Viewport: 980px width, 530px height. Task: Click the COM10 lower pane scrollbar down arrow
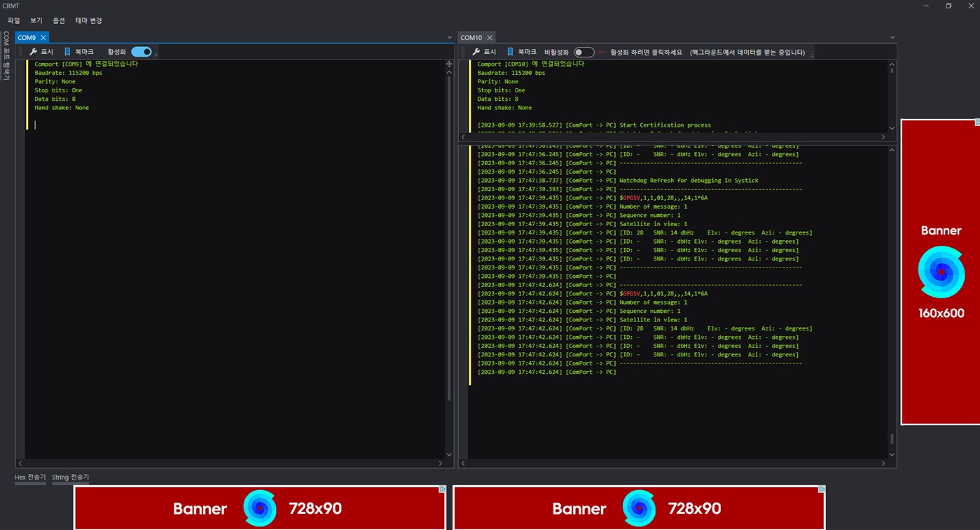pos(892,454)
